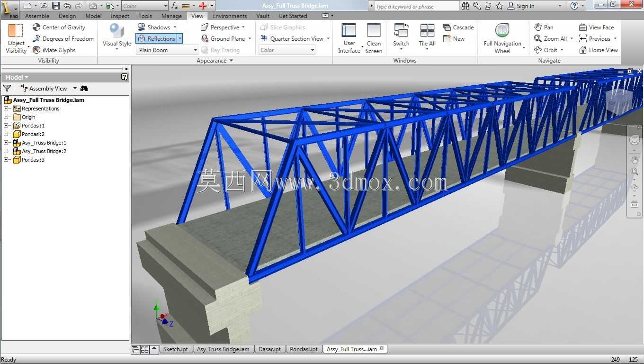Expand the Shadows options arrow

(x=175, y=27)
